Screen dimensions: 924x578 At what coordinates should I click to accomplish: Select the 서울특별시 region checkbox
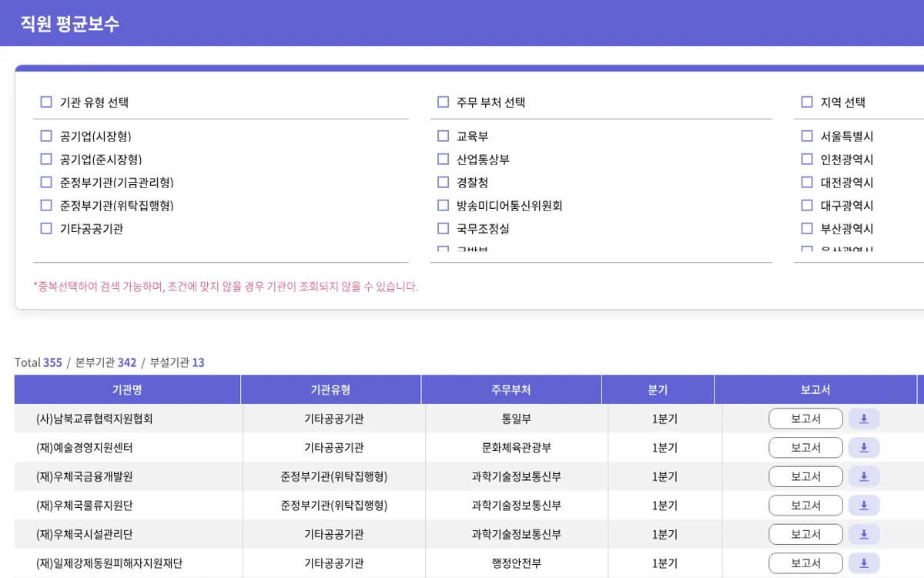807,136
